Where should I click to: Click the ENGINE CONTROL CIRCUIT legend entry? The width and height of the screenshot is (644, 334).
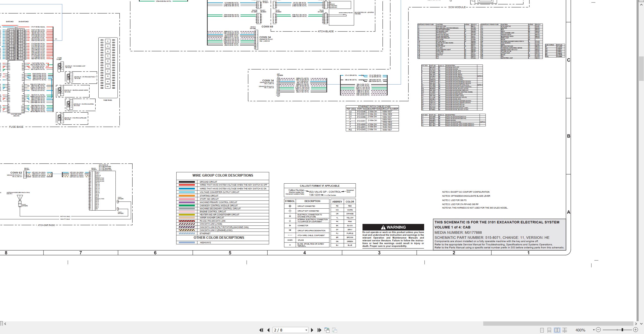point(213,212)
